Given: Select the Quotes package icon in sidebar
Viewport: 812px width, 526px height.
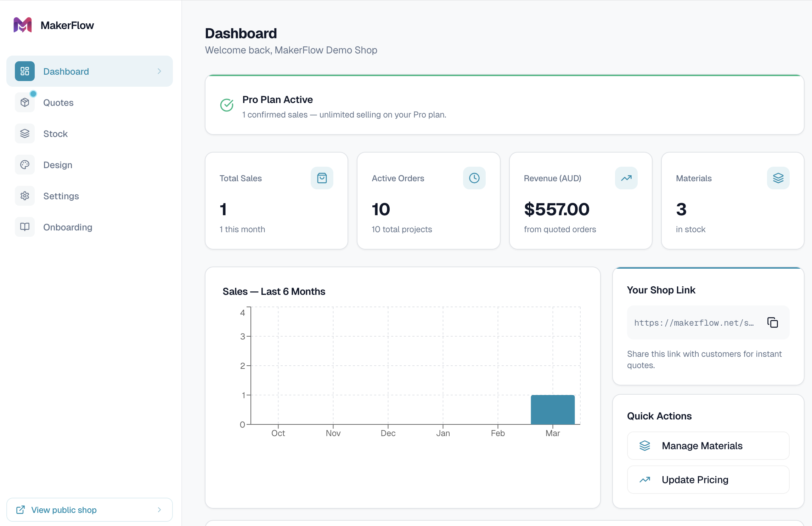Looking at the screenshot, I should pos(24,102).
